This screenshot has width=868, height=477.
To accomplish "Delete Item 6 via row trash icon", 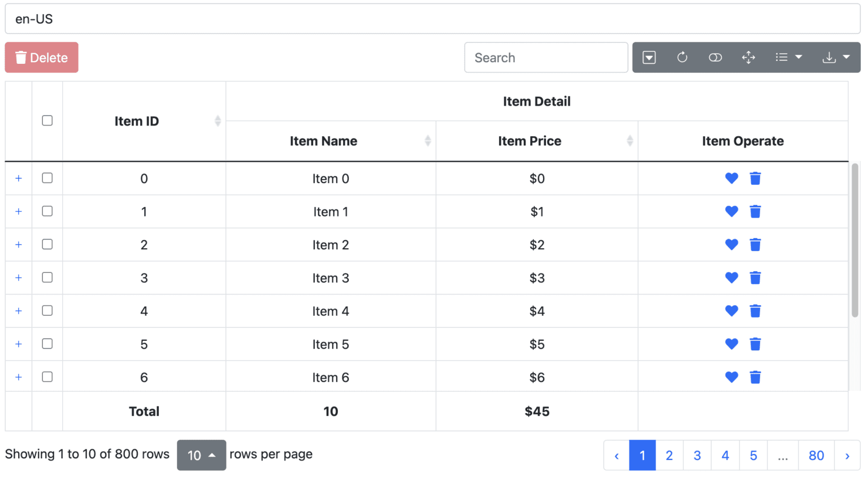I will [755, 378].
